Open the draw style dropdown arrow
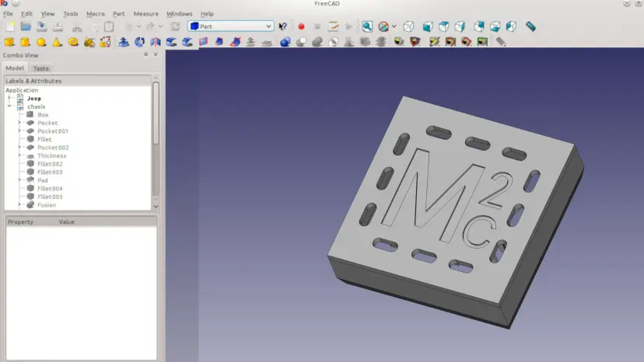Viewport: 644px width, 362px height. click(x=394, y=26)
